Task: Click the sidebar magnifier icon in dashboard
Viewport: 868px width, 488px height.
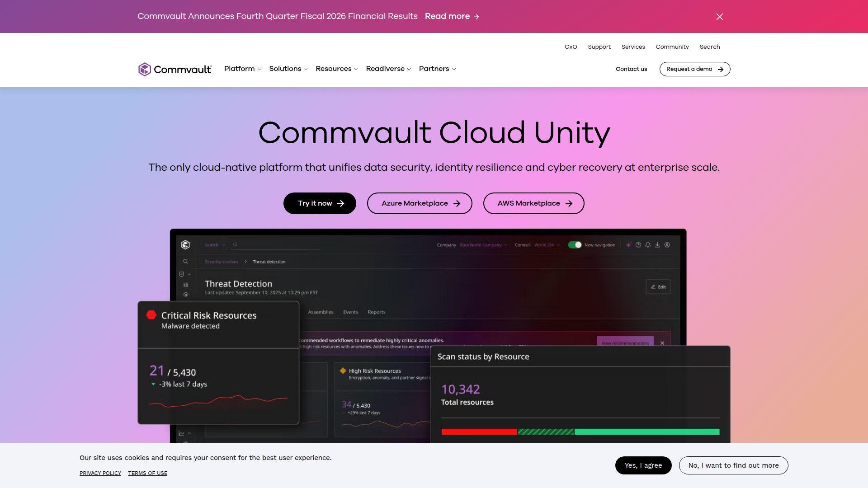Action: tap(185, 262)
